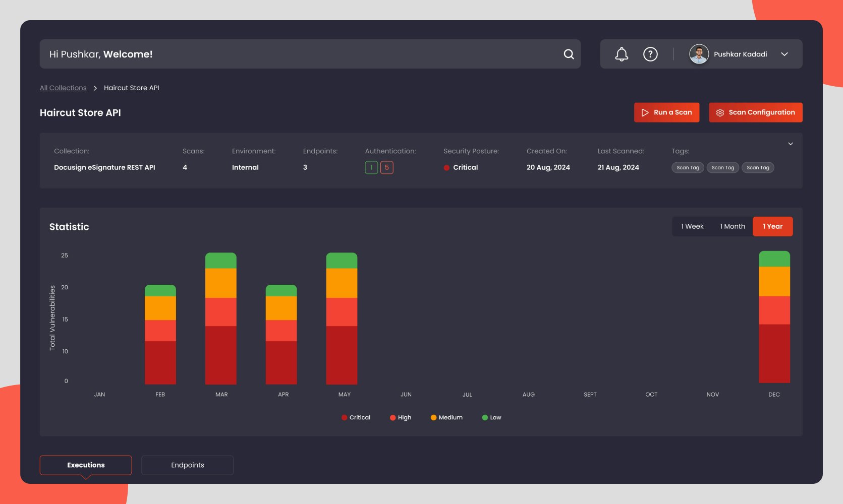The width and height of the screenshot is (843, 504).
Task: Open Scan Configuration
Action: (x=755, y=112)
